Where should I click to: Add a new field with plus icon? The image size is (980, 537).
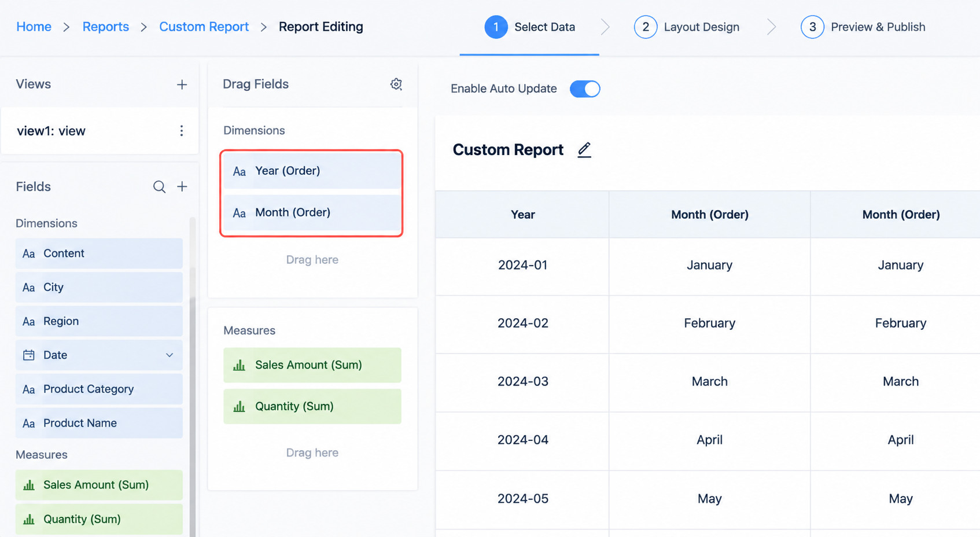[x=182, y=186]
